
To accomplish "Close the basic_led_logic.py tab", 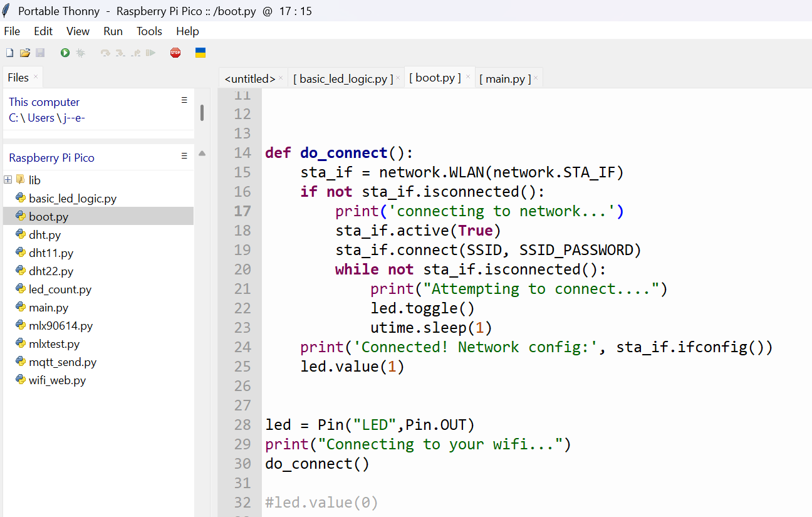I will [x=398, y=78].
